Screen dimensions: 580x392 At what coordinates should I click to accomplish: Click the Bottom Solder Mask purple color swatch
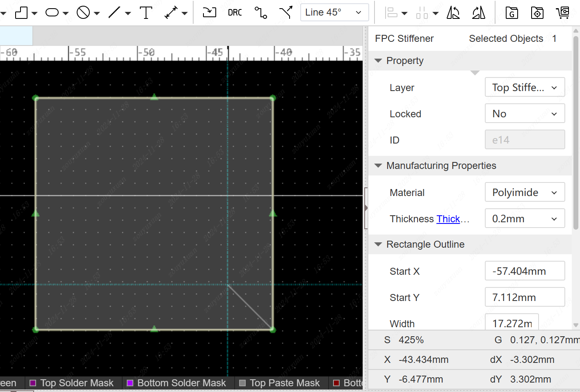click(130, 383)
